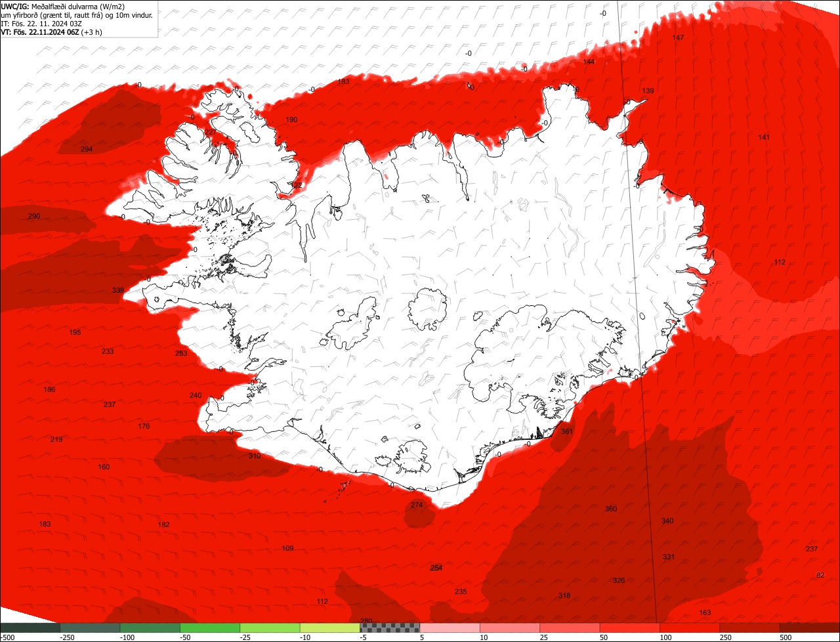Viewport: 840px width, 642px height.
Task: Click the title line 'UWC/IG: Meðalflæði dulvarma (W/m2)'
Action: click(x=63, y=6)
